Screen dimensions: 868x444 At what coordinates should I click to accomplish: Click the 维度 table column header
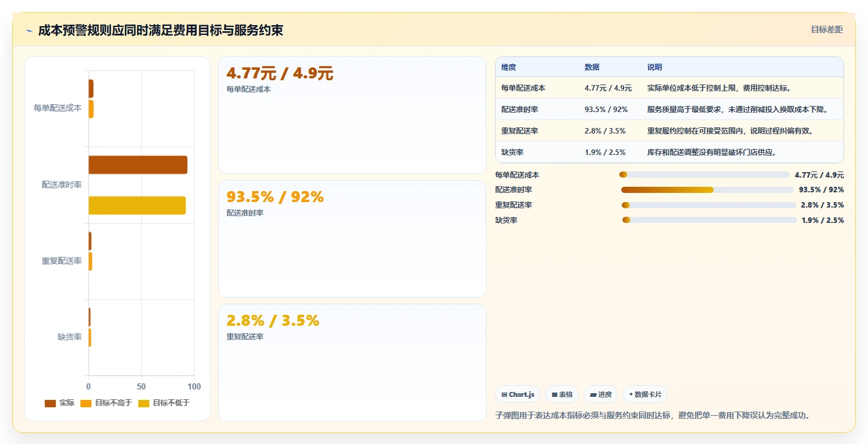pos(508,67)
